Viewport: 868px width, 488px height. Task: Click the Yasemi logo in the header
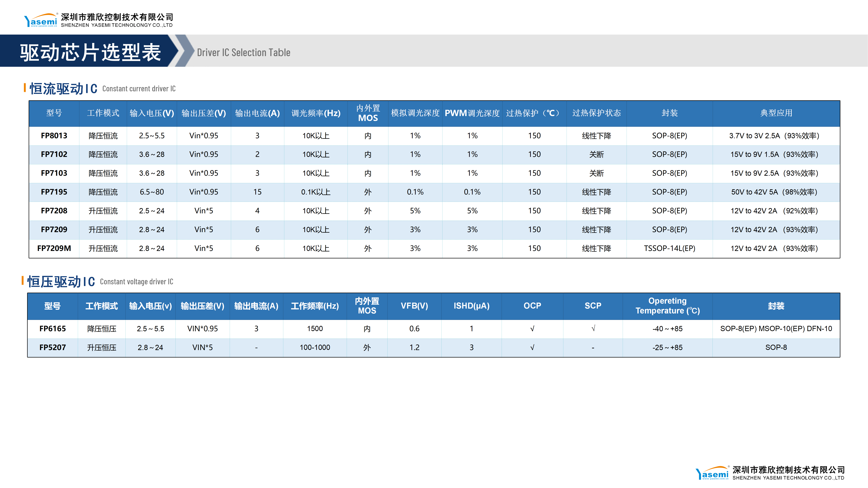pos(41,20)
